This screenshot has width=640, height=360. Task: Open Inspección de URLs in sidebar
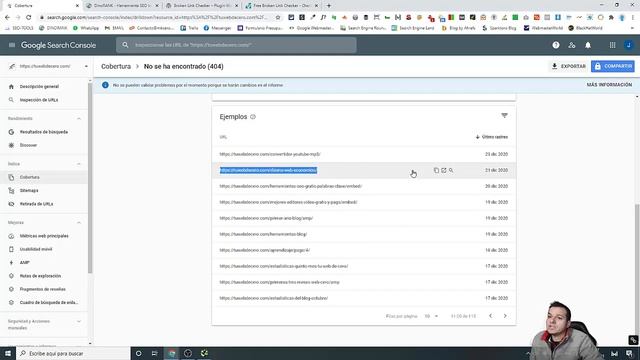point(39,100)
